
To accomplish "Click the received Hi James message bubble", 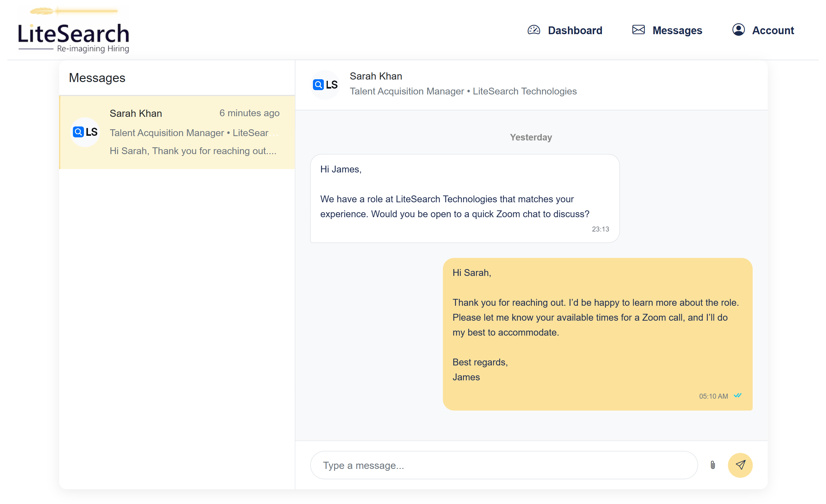I will 464,198.
